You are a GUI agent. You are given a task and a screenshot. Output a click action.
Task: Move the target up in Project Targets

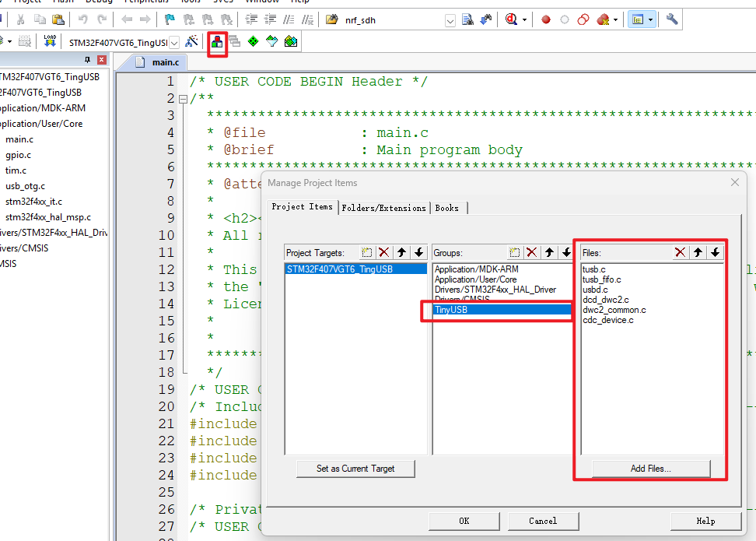(401, 252)
